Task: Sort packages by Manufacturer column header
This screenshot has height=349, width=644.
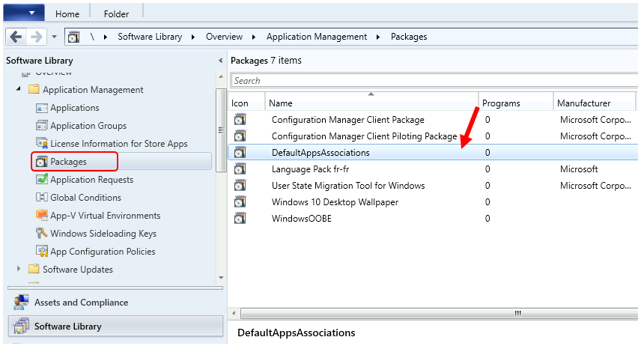Action: tap(595, 103)
